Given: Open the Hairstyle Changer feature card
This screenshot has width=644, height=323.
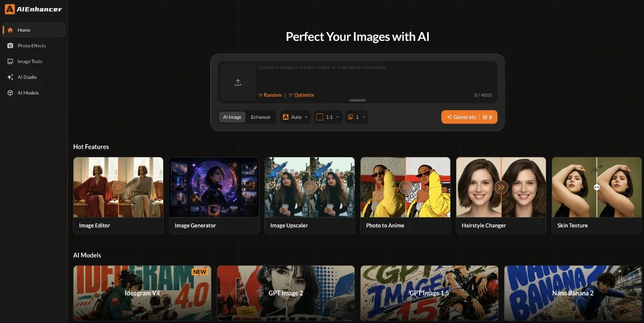Looking at the screenshot, I should click(x=501, y=195).
